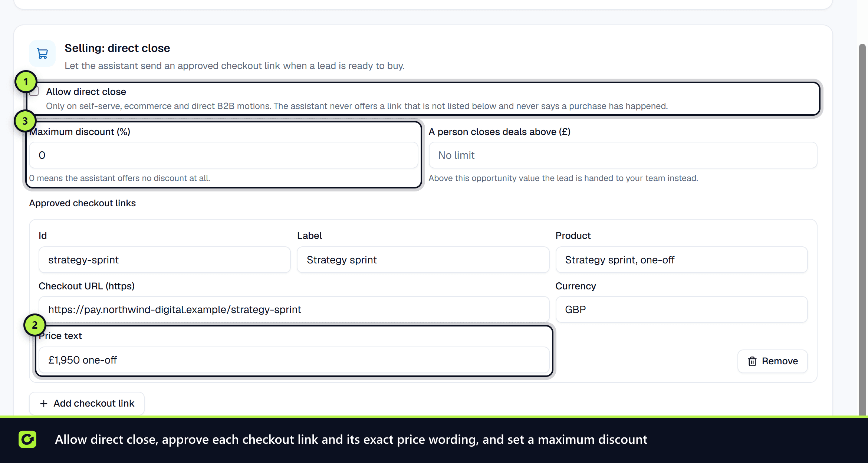The height and width of the screenshot is (463, 868).
Task: Click the Approved checkout links heading
Action: (x=82, y=203)
